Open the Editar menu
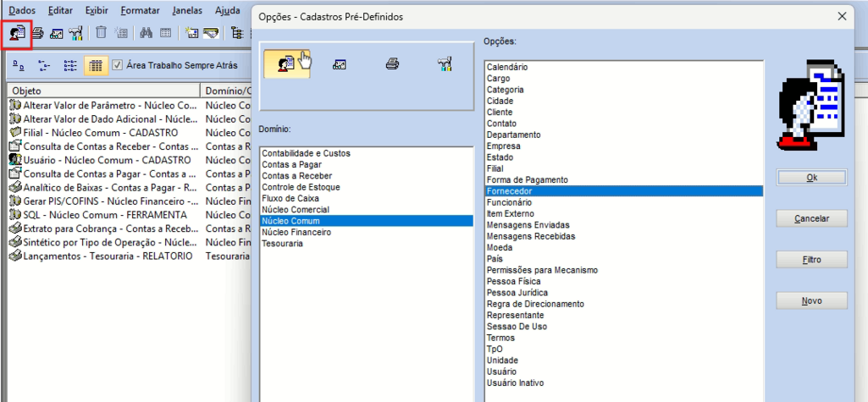 pos(60,10)
